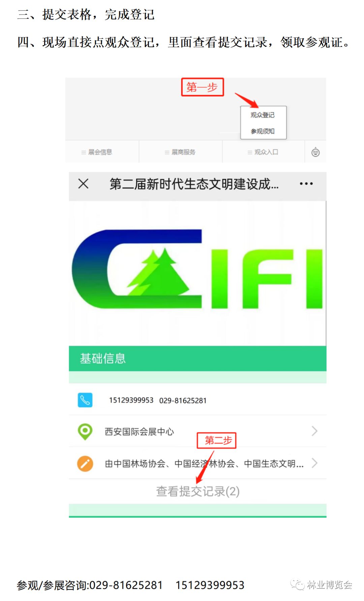Select 参观须知 from the popup menu
The height and width of the screenshot is (601, 364).
pyautogui.click(x=263, y=131)
